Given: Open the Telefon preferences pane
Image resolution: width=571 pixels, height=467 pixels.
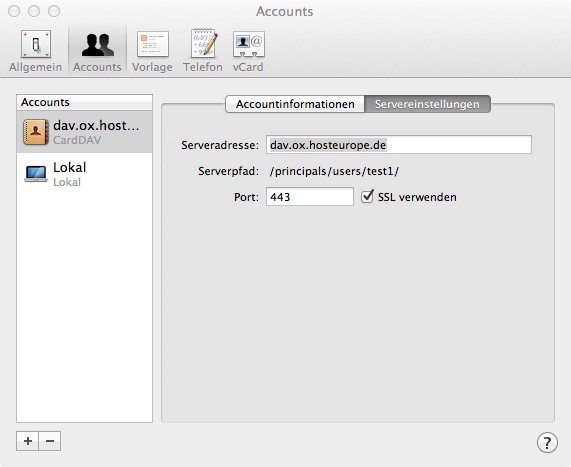Looking at the screenshot, I should 203,51.
